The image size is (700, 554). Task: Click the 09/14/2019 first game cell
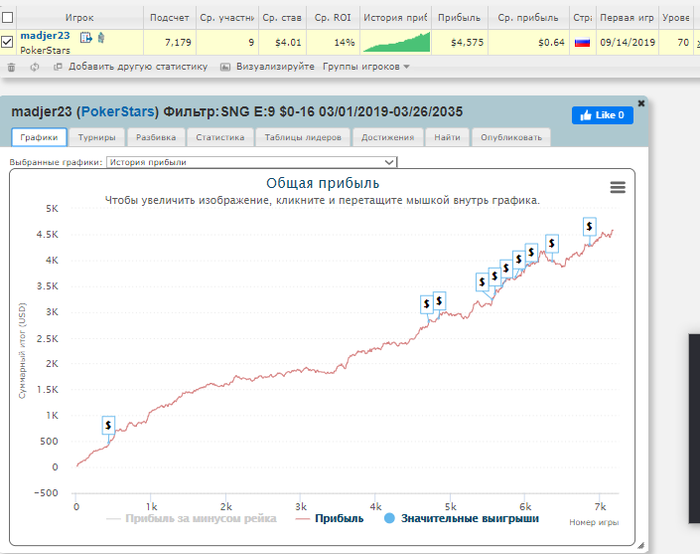[x=627, y=42]
